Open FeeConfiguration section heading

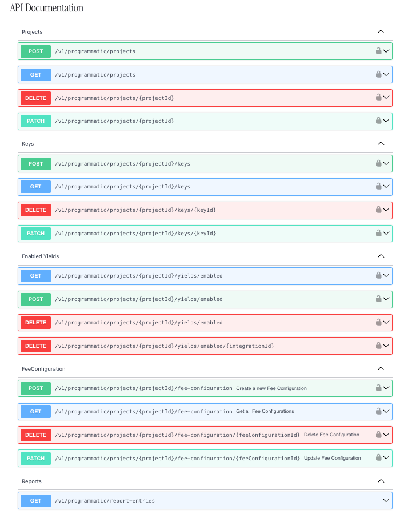43,369
